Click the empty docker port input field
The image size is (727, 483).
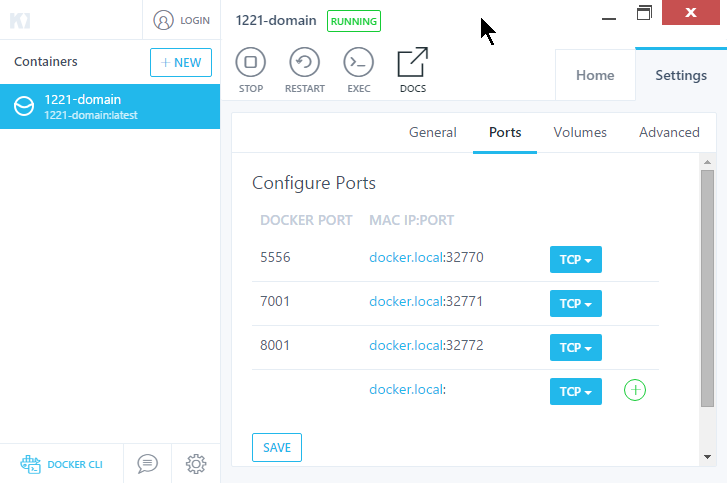coord(306,390)
